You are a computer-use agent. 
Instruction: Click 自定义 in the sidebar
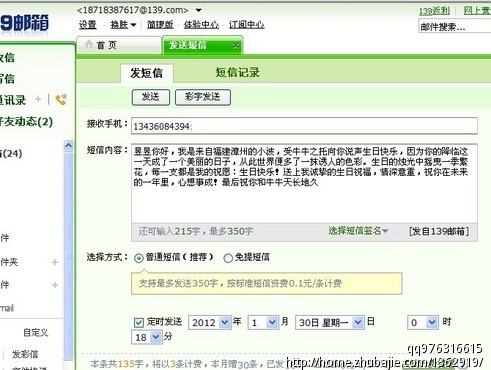point(36,332)
